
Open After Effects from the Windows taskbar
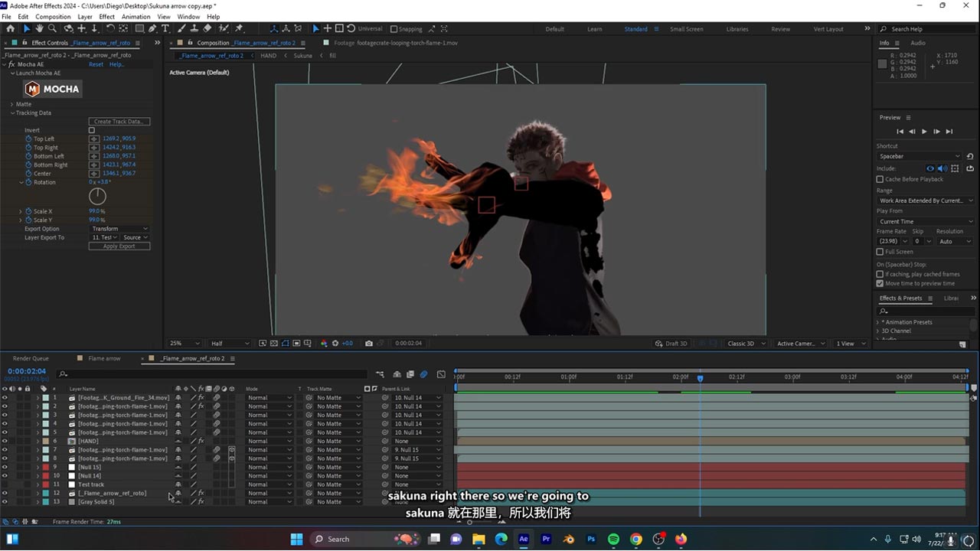(524, 539)
